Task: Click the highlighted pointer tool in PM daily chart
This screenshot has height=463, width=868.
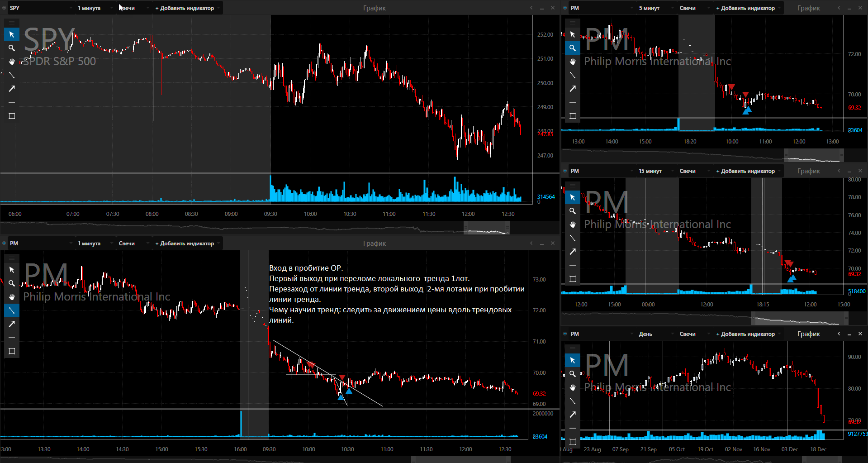Action: pos(573,360)
